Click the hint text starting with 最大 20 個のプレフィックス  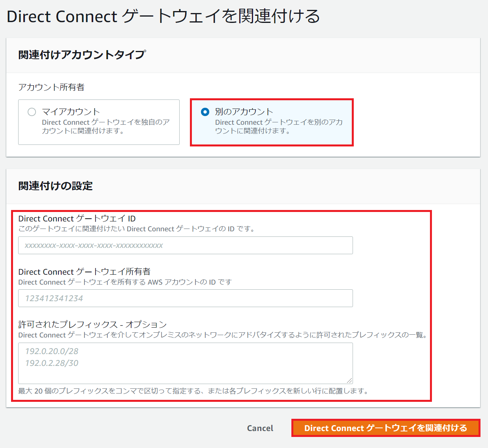coord(194,391)
